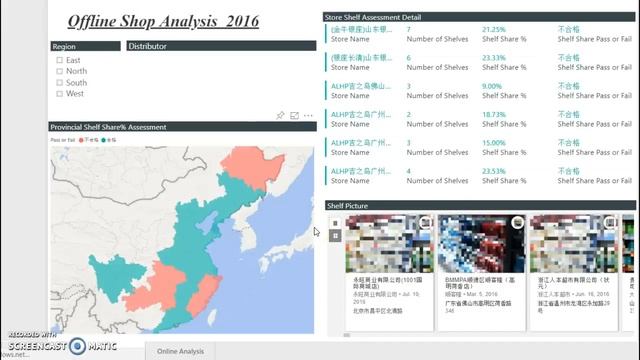Open focus mode for the map visual
Viewport: 640px width, 360px height.
pyautogui.click(x=294, y=116)
